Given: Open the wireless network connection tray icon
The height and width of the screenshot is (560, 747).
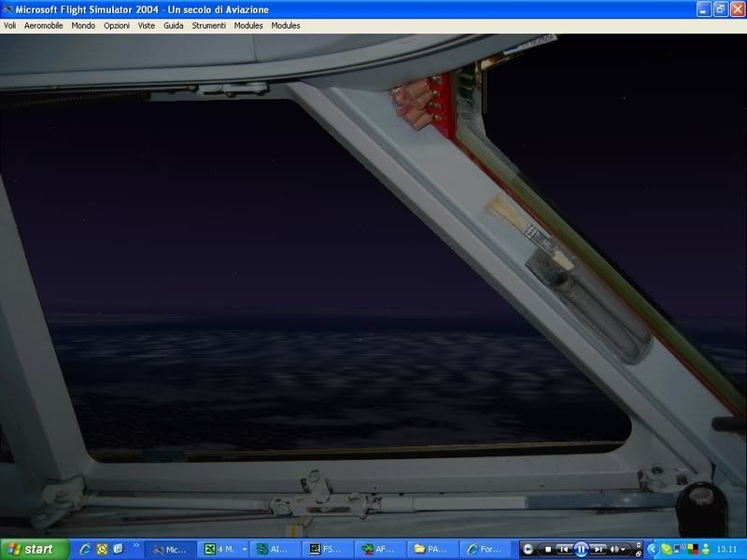Looking at the screenshot, I should click(x=680, y=549).
